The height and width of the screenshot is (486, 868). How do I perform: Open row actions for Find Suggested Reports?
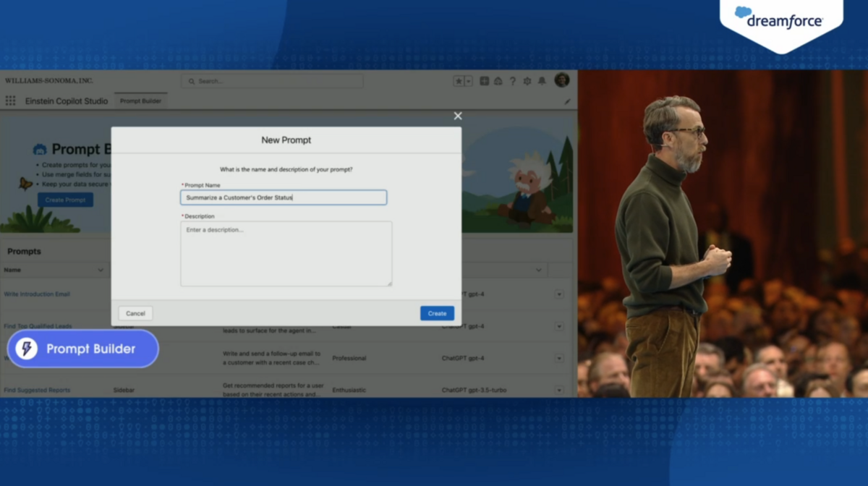[559, 390]
